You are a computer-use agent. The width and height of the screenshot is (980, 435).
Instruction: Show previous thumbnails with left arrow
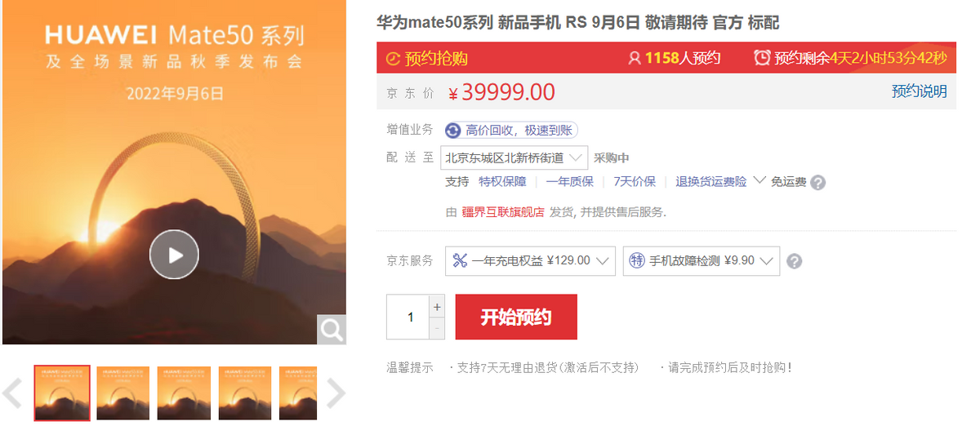click(x=11, y=393)
